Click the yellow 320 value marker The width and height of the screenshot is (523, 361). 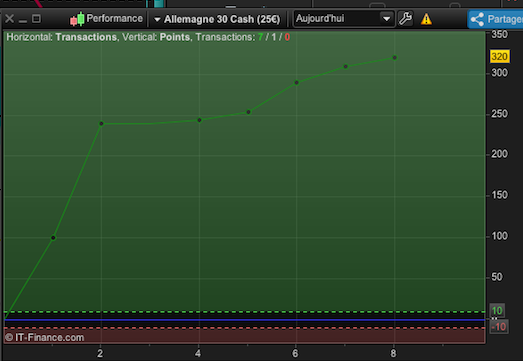[499, 56]
